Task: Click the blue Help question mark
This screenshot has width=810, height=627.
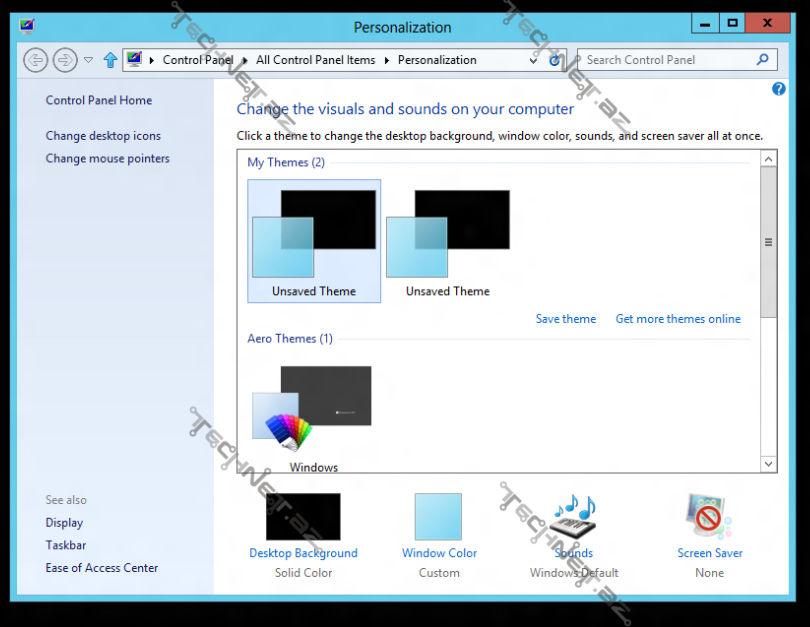Action: coord(778,89)
